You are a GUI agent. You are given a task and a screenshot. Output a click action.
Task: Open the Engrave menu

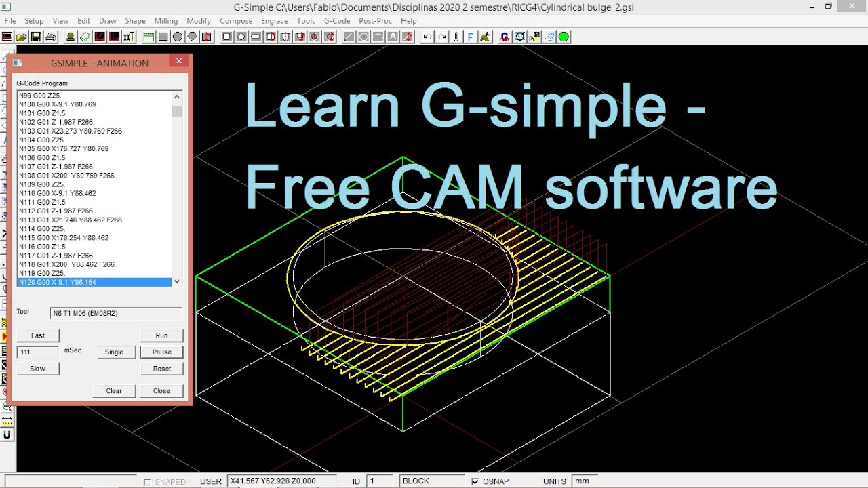tap(275, 21)
